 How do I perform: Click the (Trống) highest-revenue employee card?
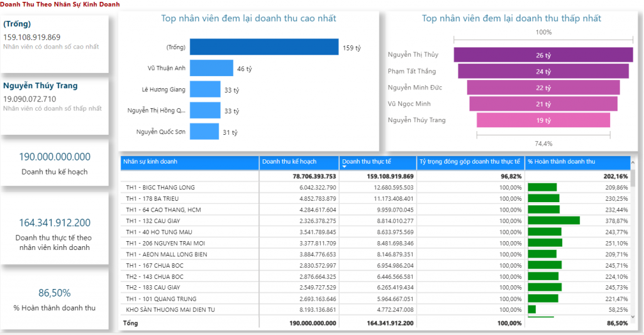[x=55, y=44]
